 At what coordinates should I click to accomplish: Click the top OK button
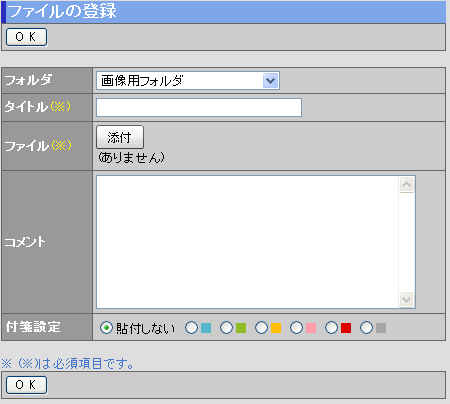26,37
